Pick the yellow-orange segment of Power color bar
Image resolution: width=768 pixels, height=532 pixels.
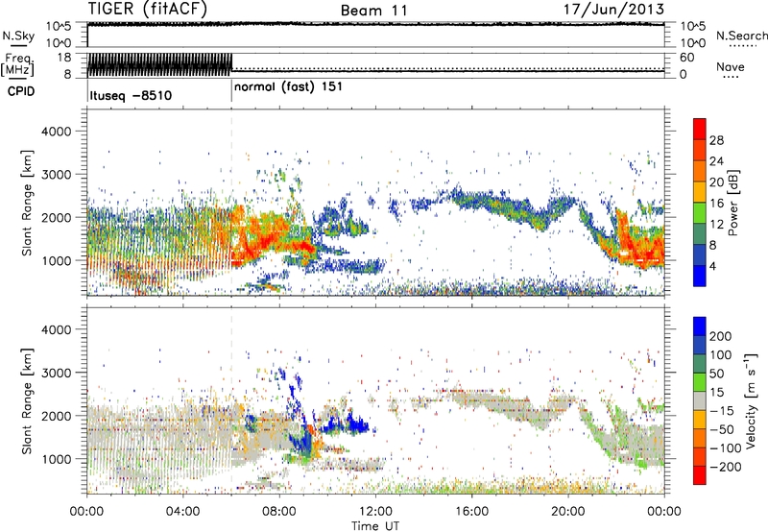click(700, 192)
